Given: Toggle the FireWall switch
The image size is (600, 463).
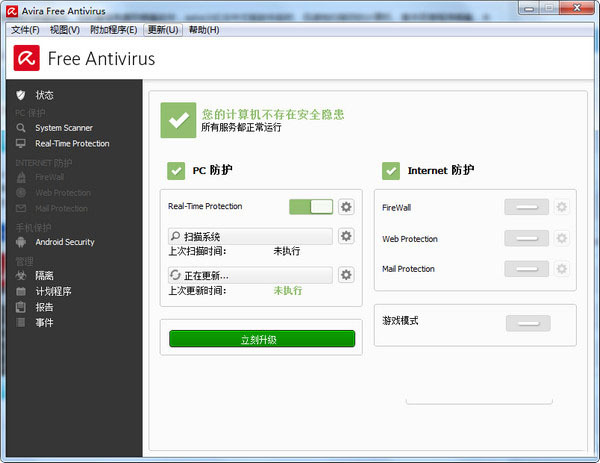Looking at the screenshot, I should point(527,207).
